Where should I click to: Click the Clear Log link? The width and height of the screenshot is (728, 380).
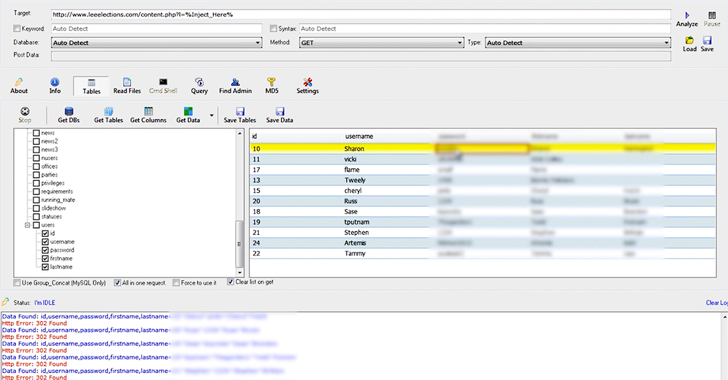716,302
